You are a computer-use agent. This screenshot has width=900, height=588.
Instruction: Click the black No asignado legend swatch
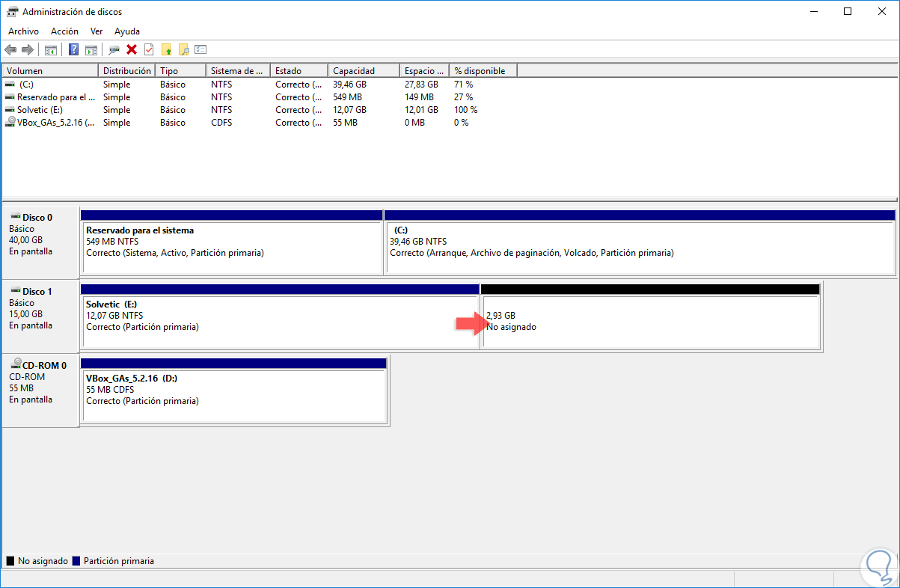[x=10, y=560]
